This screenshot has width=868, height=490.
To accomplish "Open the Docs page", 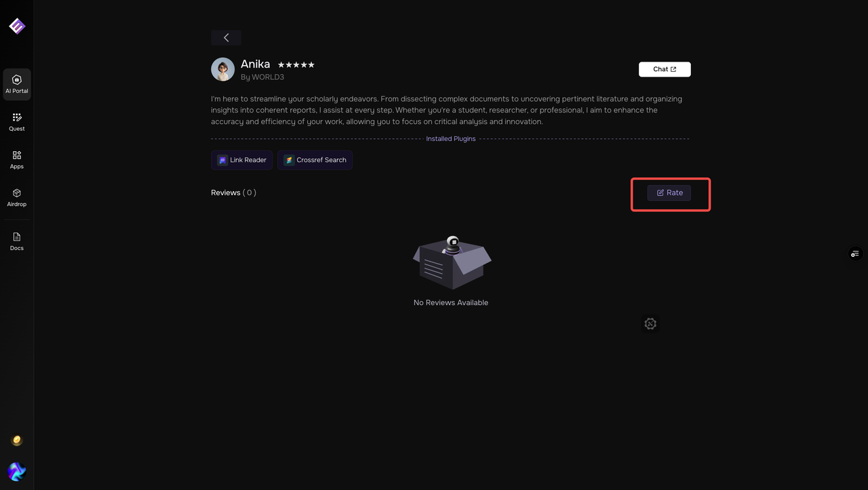I will pos(17,241).
